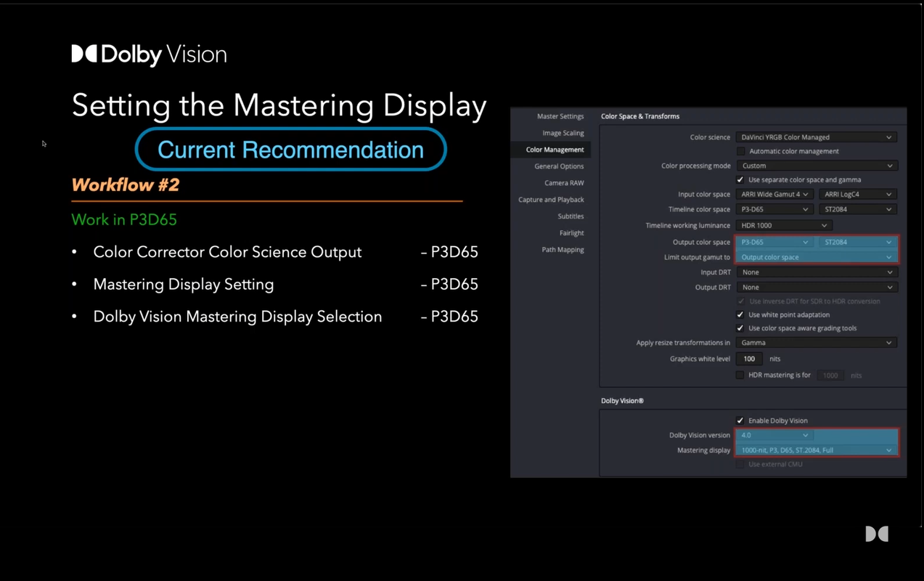This screenshot has height=581, width=924.
Task: Open the Mastering display dropdown
Action: [x=816, y=450]
